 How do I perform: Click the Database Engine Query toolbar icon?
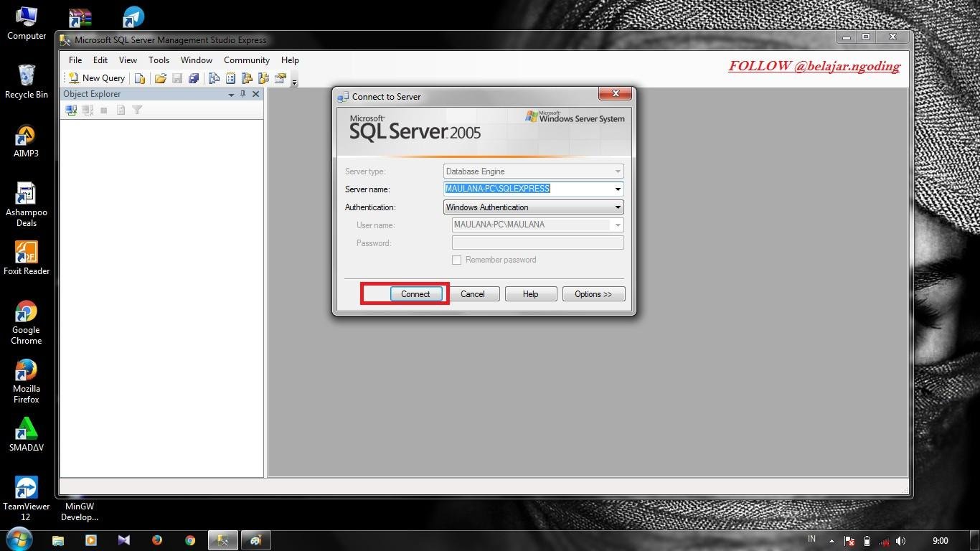140,78
